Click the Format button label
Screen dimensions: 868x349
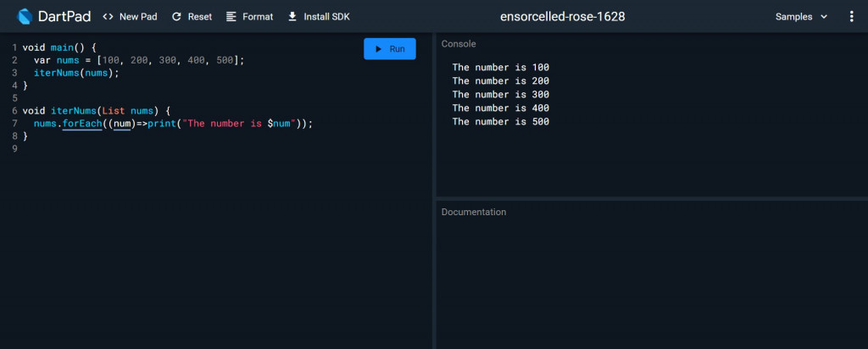258,17
